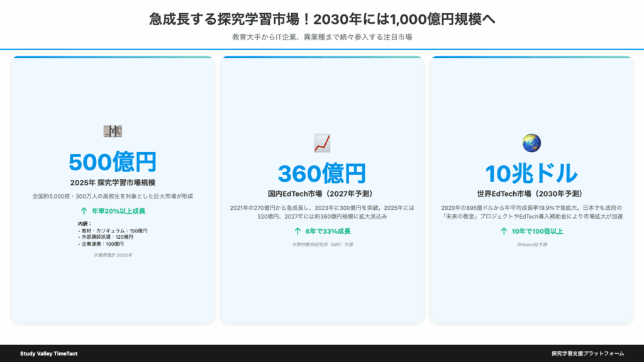Click the green arrow beside 6年で33%成長

(x=297, y=231)
